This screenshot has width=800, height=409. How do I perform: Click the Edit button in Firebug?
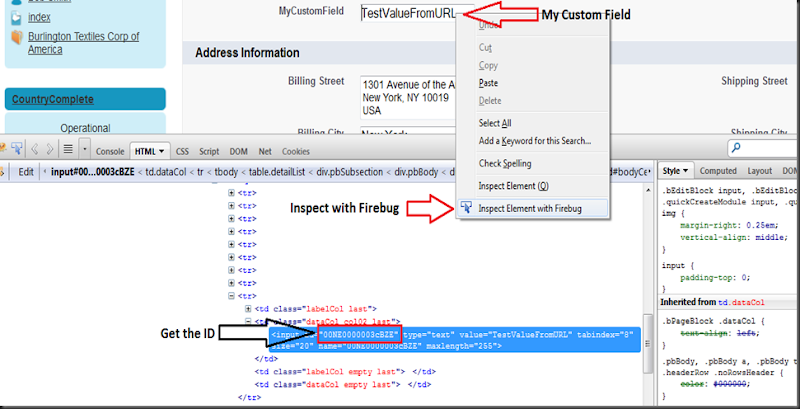coord(26,172)
